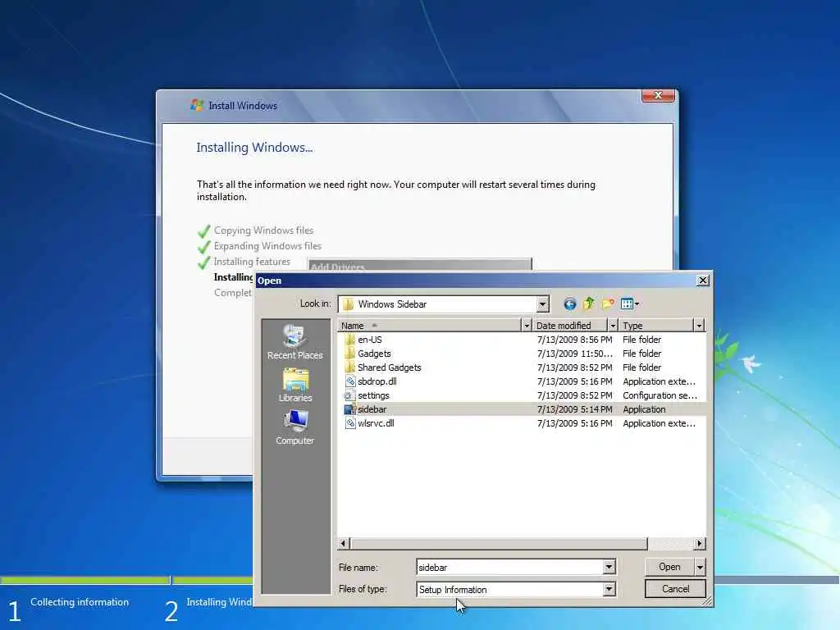Screen dimensions: 840x630
Task: Click the Open dialog resize grip corner
Action: 707,601
